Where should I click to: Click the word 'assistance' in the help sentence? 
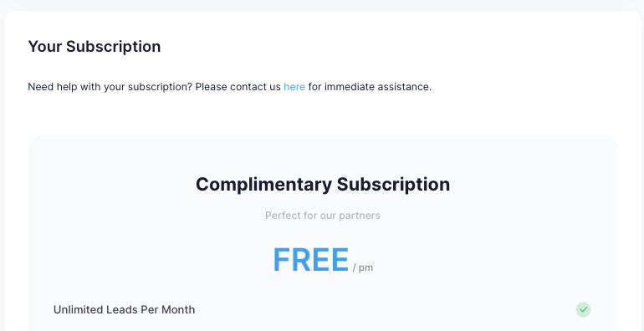pyautogui.click(x=405, y=87)
